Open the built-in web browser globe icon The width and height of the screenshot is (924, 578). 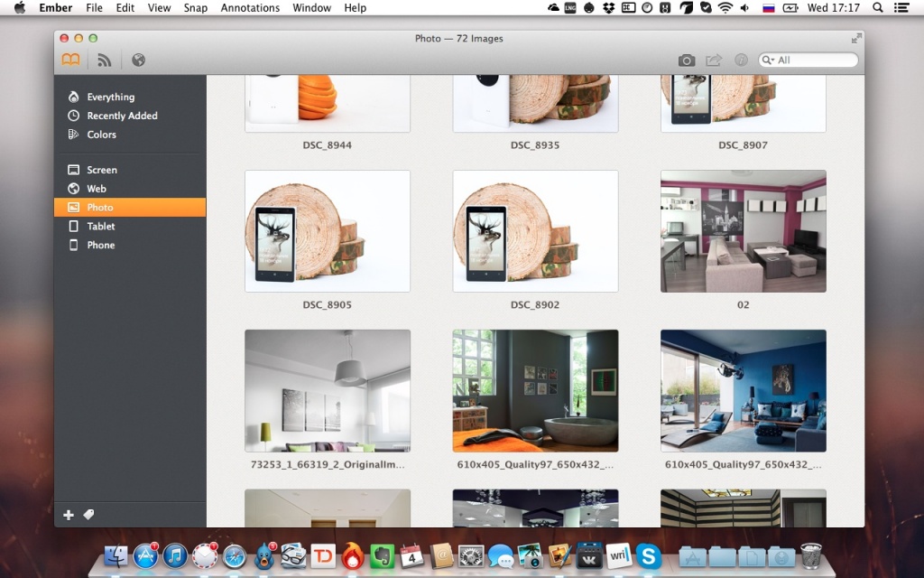[x=138, y=61]
